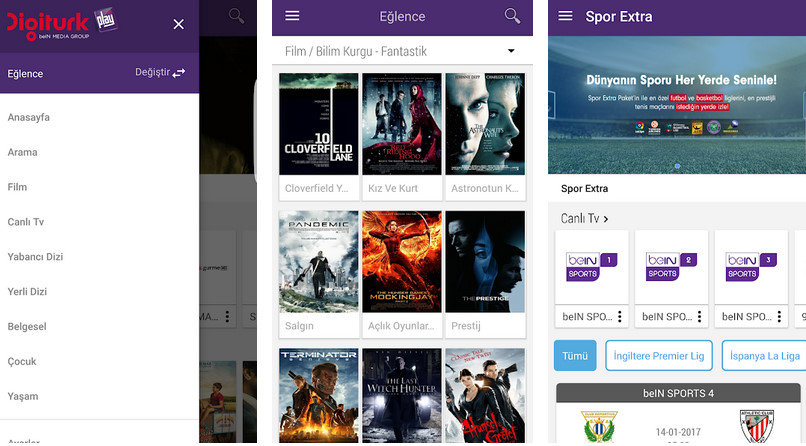Open Çocuk in the side menu
Screen dimensions: 806x446
click(x=22, y=362)
